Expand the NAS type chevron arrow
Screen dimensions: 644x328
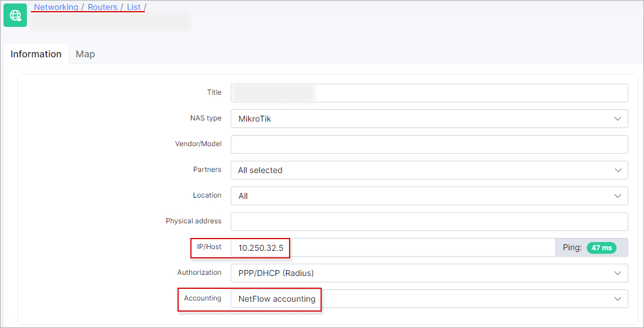click(x=618, y=119)
